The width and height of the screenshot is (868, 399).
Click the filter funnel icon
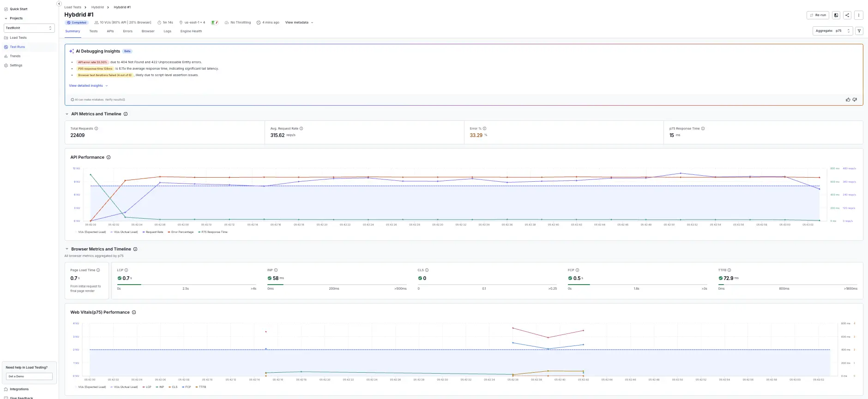pos(859,31)
